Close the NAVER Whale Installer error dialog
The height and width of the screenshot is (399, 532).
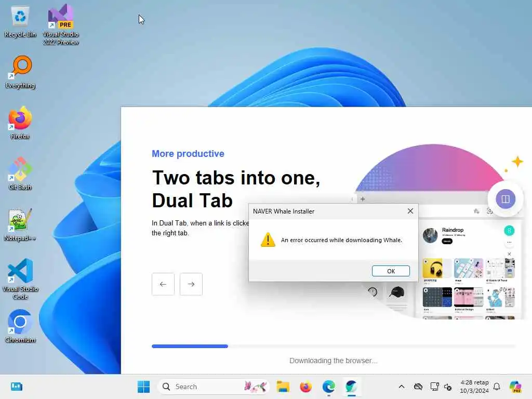tap(410, 211)
